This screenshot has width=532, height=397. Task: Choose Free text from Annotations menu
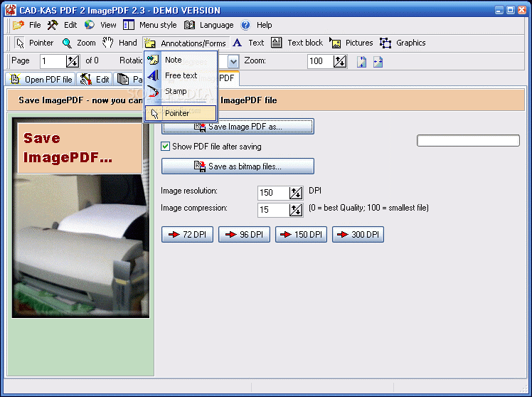[x=181, y=75]
